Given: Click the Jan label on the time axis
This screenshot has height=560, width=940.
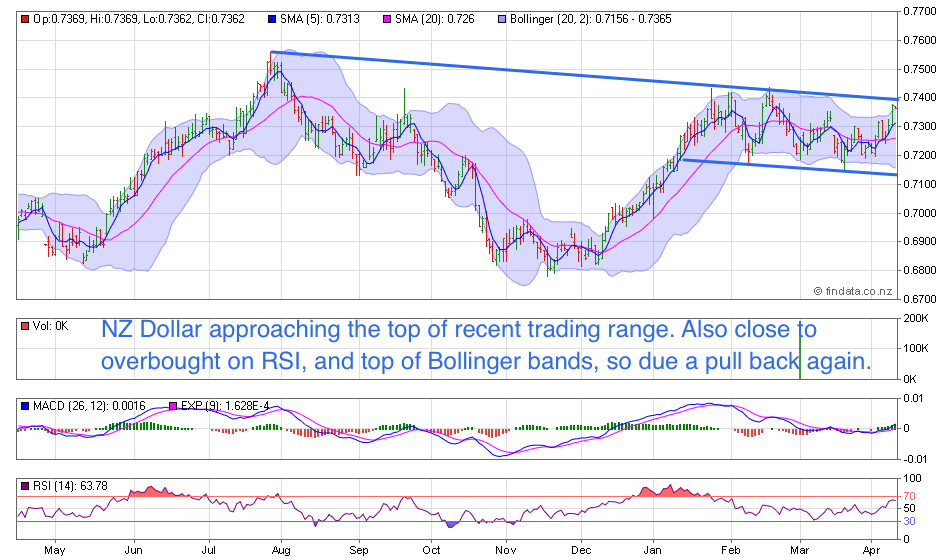Looking at the screenshot, I should (652, 550).
